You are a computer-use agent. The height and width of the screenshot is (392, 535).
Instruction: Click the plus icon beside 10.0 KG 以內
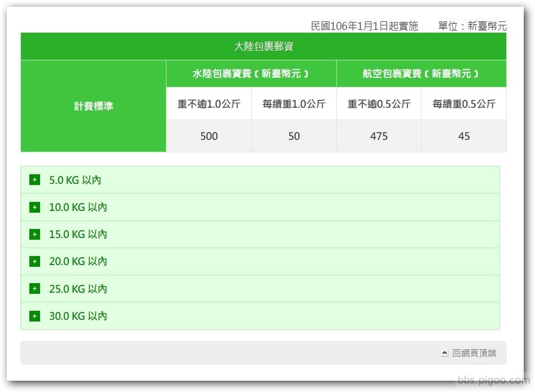click(x=34, y=207)
